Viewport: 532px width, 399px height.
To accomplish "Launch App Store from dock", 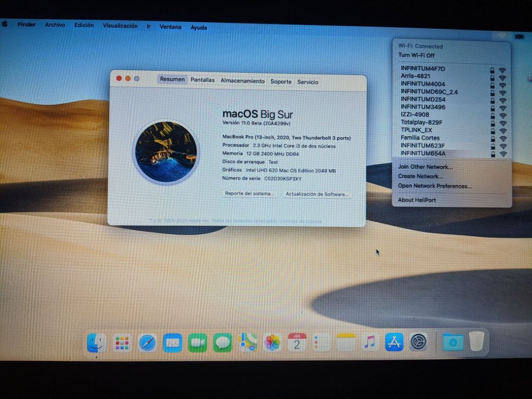I will 394,342.
